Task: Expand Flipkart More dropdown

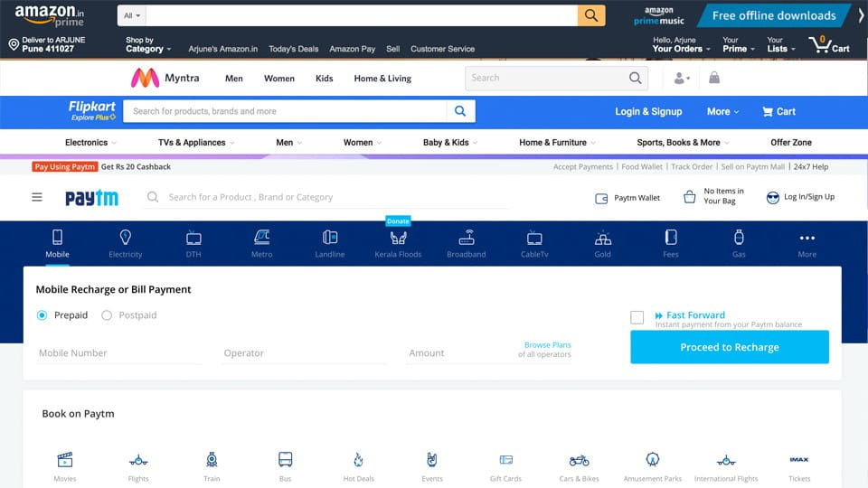Action: click(x=722, y=112)
